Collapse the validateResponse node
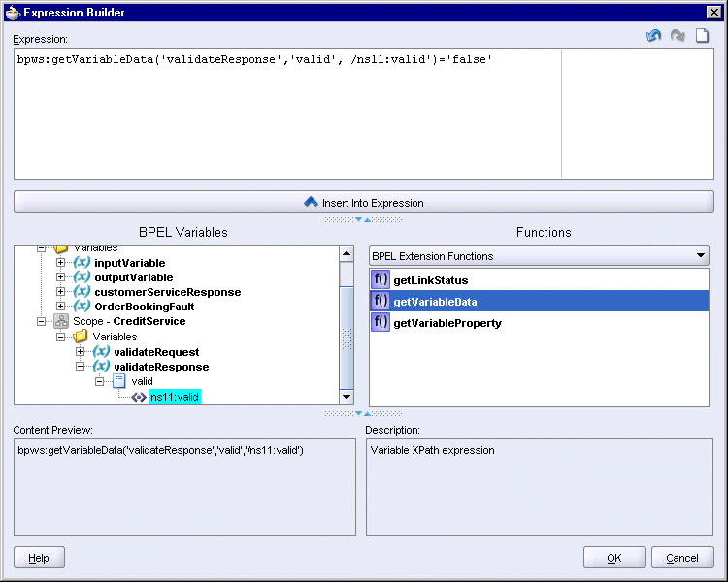The width and height of the screenshot is (728, 582). click(x=80, y=367)
